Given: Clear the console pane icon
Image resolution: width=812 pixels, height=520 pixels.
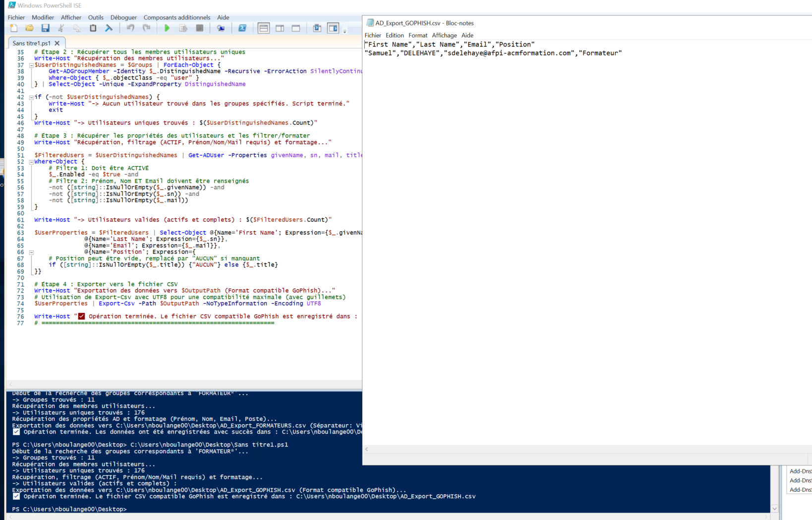Looking at the screenshot, I should point(109,28).
